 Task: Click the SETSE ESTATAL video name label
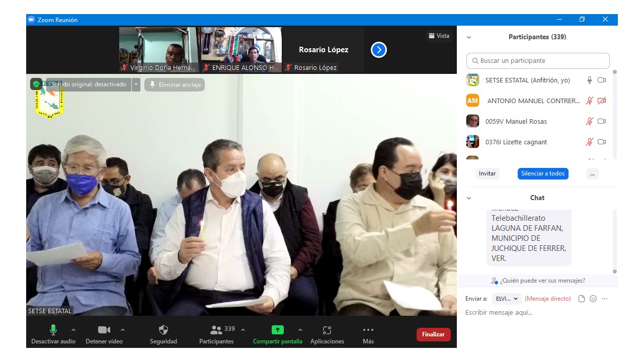click(x=50, y=311)
